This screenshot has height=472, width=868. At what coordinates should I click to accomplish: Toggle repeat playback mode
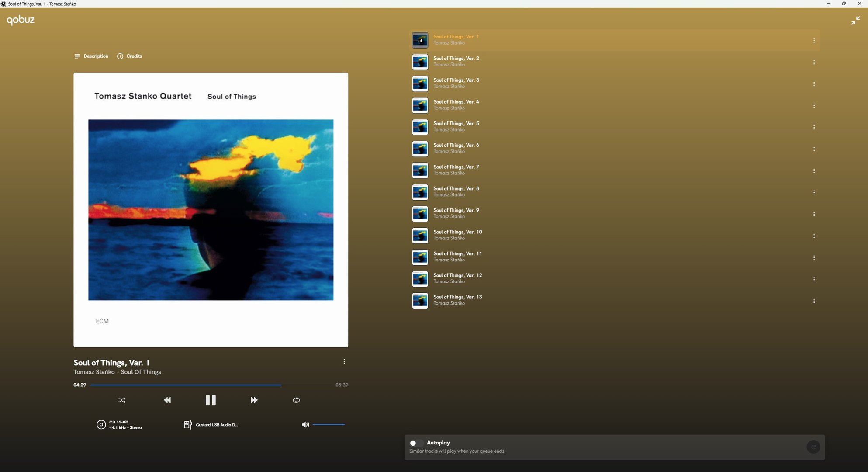tap(296, 400)
